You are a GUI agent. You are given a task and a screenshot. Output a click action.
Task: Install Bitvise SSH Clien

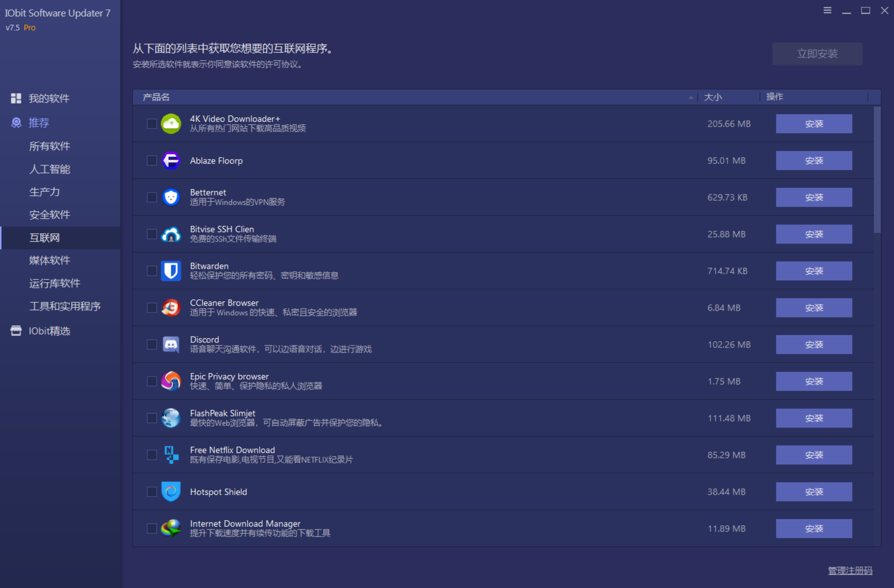tap(814, 234)
